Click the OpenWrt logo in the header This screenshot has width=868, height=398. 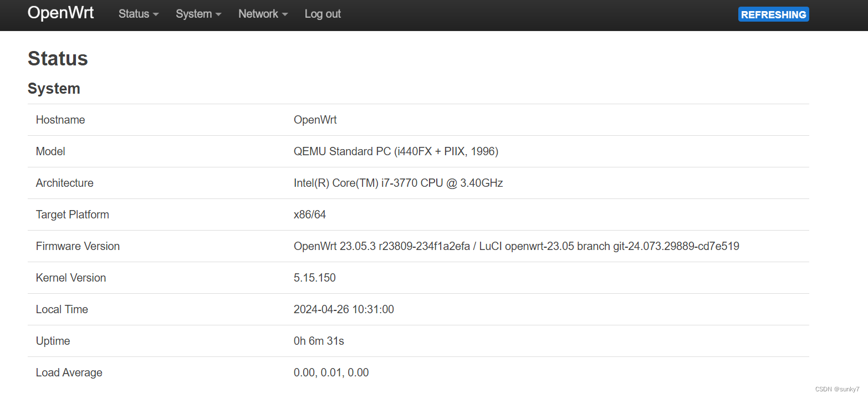[60, 12]
